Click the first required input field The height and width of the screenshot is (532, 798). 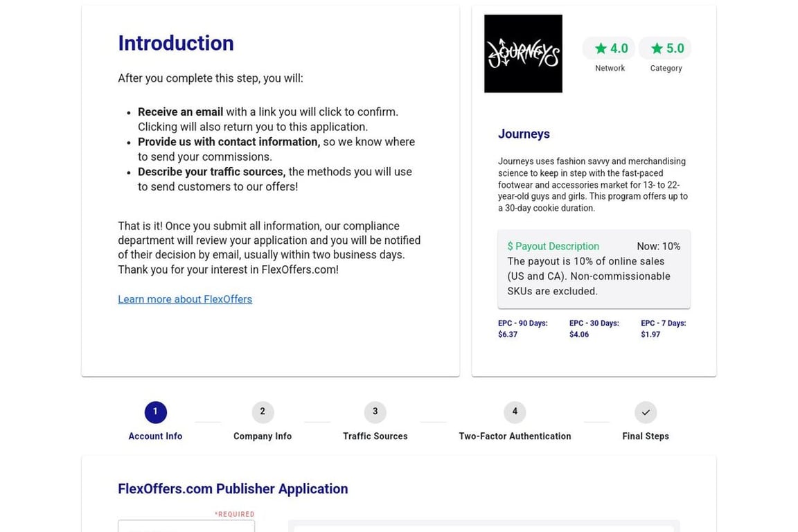pos(186,526)
